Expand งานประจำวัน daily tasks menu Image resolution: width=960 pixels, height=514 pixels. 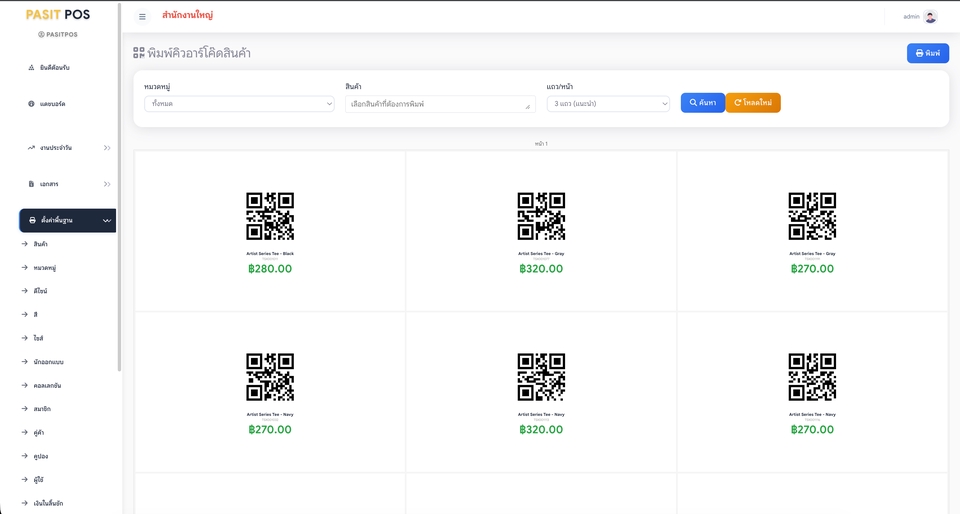pos(67,148)
